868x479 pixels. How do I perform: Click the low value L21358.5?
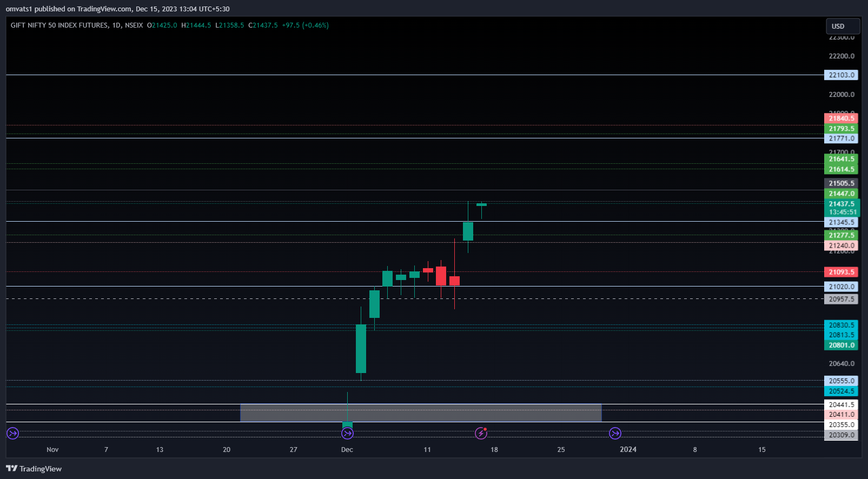[230, 25]
